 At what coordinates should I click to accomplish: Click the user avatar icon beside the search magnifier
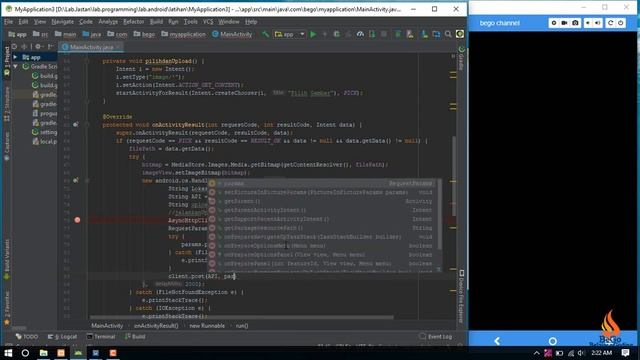click(x=460, y=34)
